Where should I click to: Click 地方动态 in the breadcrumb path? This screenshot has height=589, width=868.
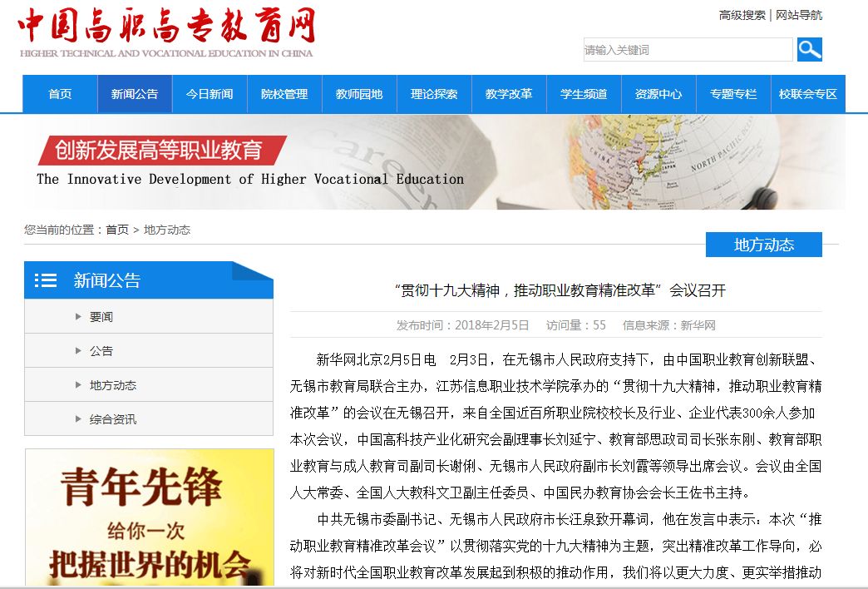[166, 230]
